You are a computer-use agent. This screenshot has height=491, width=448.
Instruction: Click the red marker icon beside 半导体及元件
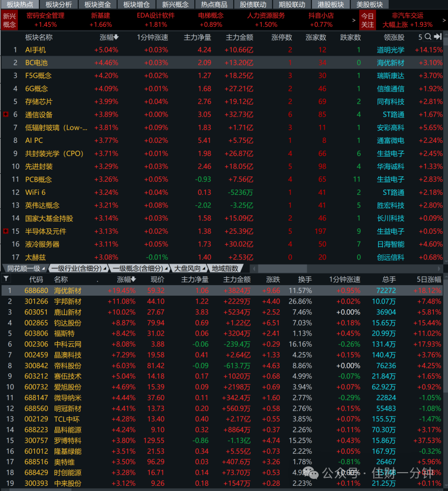[5, 231]
